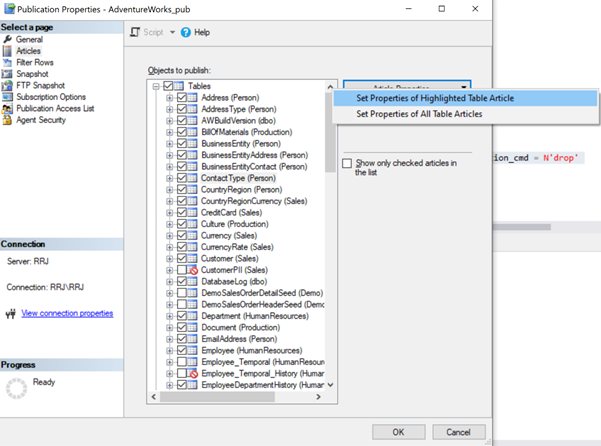Check Employee_Temporal (HumanResources) article

coord(182,362)
